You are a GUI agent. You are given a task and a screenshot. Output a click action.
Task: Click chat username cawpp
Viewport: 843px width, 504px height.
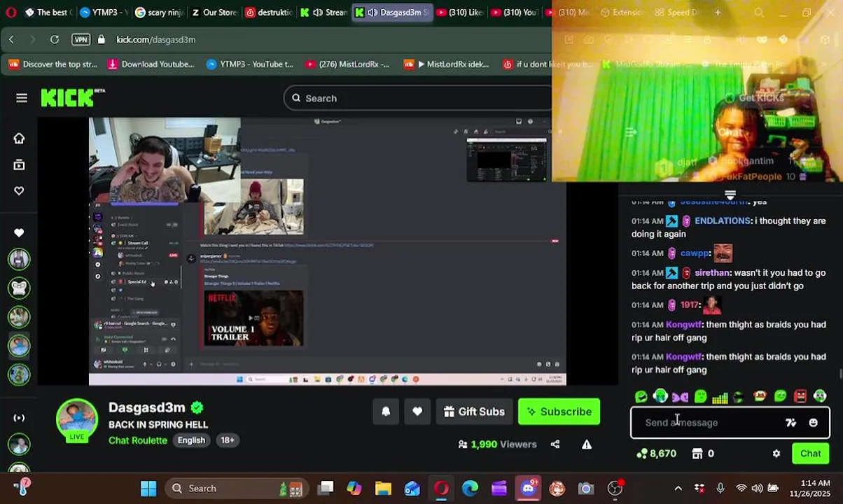695,253
